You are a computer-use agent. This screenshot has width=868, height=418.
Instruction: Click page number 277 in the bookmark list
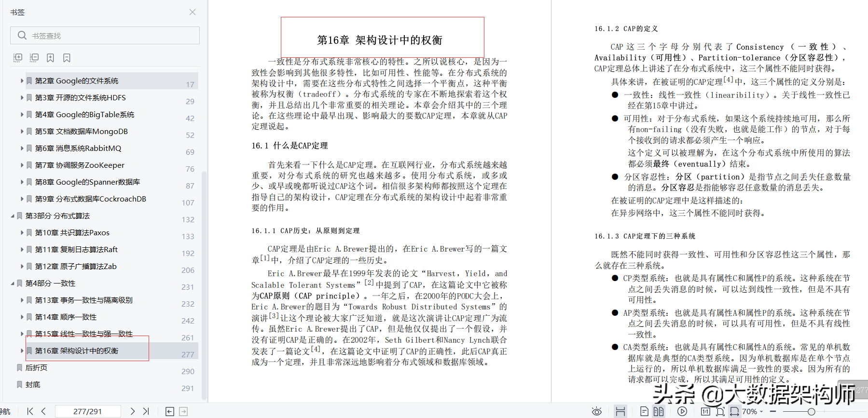point(188,354)
